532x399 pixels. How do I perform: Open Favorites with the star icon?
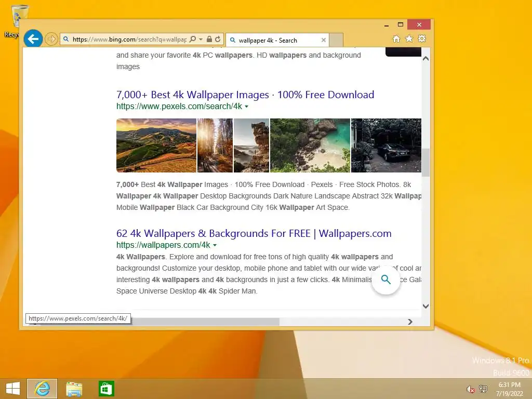coord(409,38)
